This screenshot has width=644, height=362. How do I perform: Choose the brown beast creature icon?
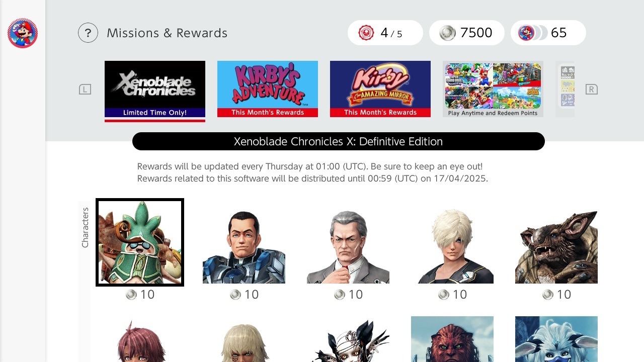556,242
